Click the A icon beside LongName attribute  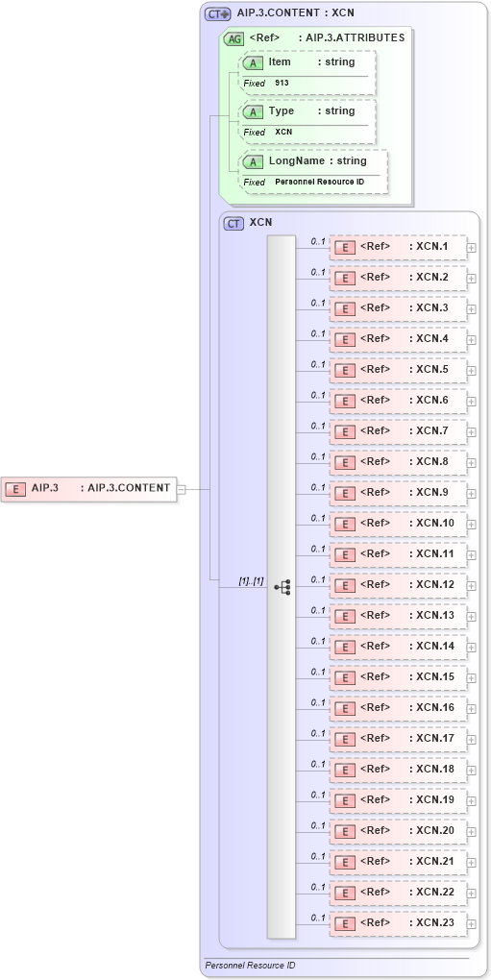click(x=254, y=162)
